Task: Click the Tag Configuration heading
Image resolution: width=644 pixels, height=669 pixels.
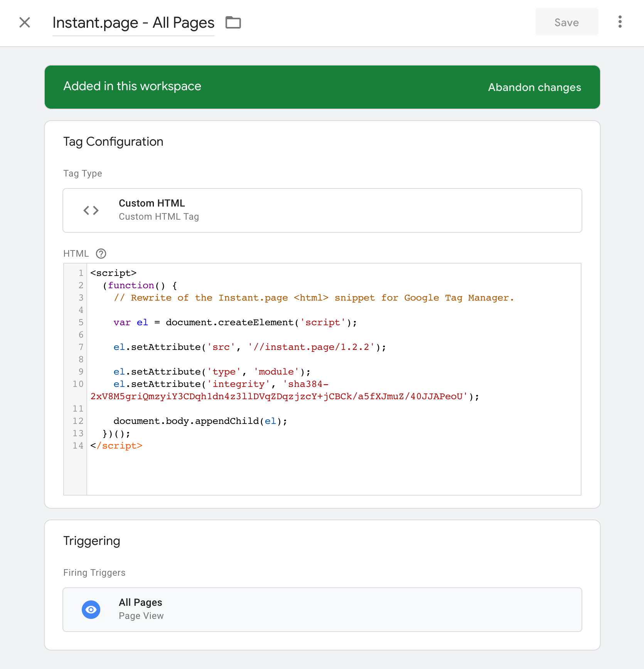Action: (x=113, y=142)
